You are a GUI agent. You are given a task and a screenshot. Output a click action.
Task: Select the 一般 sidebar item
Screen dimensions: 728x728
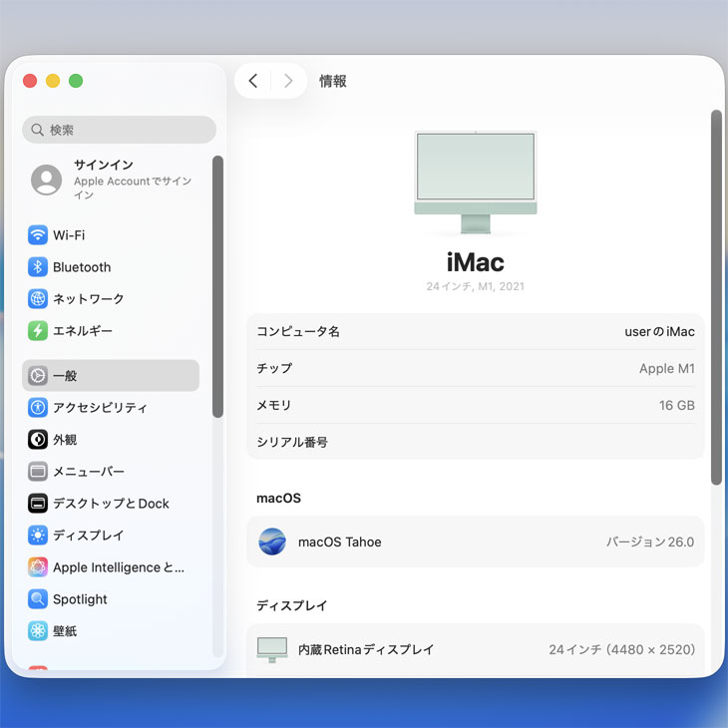pyautogui.click(x=111, y=376)
